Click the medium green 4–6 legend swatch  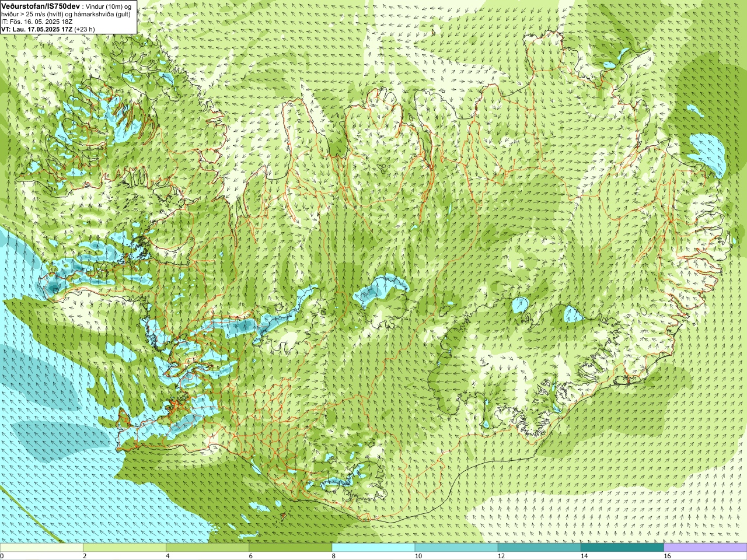207,548
